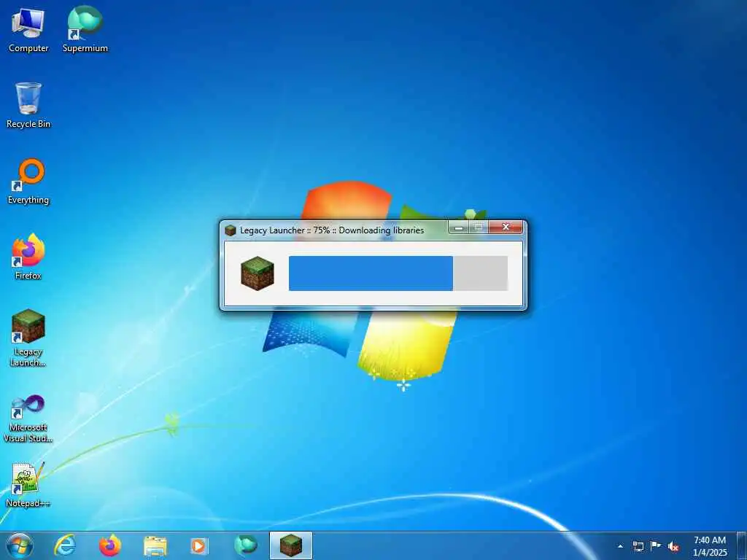Open Action Center flag icon
The height and width of the screenshot is (560, 747).
pyautogui.click(x=656, y=545)
